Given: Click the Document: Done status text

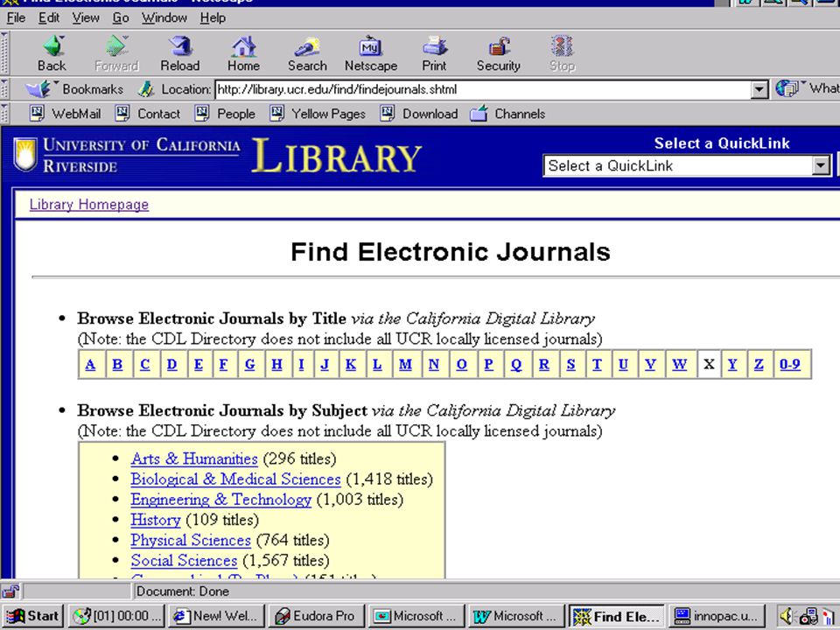Looking at the screenshot, I should coord(183,591).
